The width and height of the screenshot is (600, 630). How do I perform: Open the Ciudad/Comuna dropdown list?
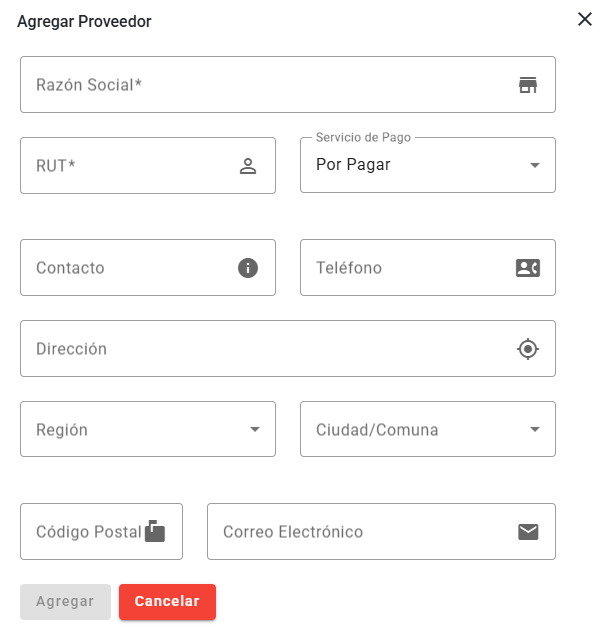[427, 430]
